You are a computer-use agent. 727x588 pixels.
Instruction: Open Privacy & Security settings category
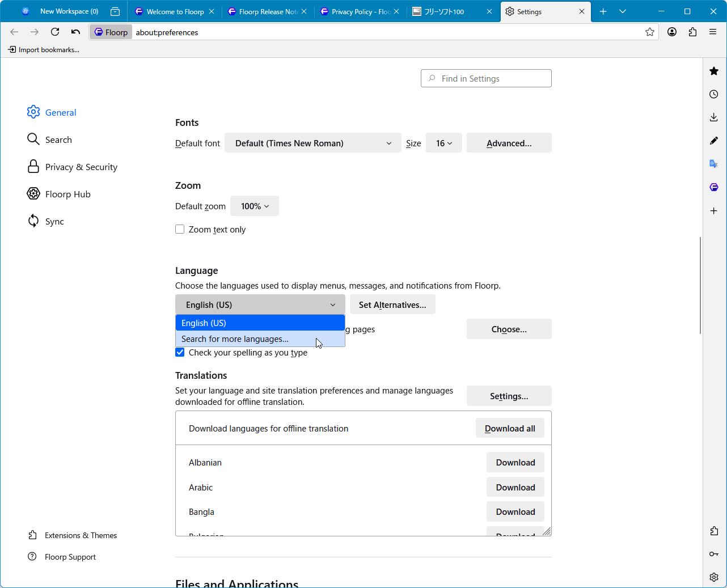[x=72, y=167]
